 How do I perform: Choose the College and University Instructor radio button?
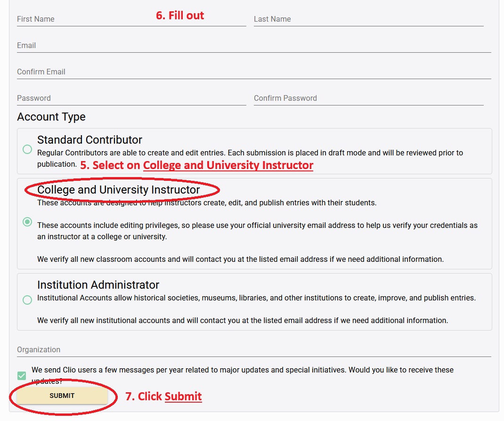coord(27,222)
